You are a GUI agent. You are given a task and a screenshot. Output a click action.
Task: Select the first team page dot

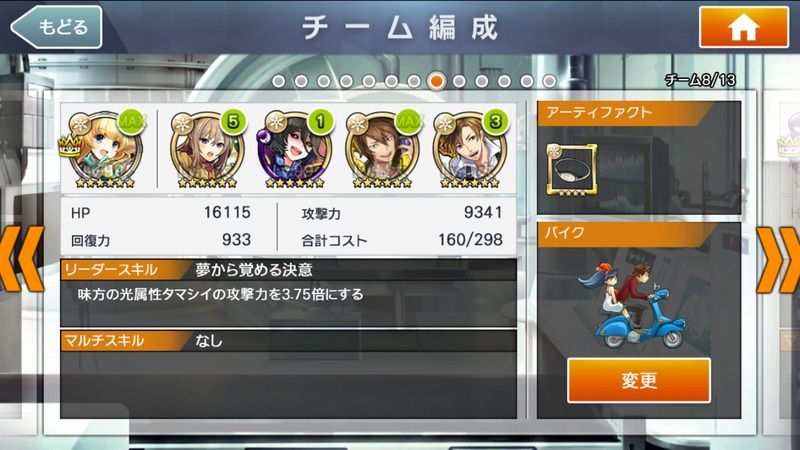279,81
